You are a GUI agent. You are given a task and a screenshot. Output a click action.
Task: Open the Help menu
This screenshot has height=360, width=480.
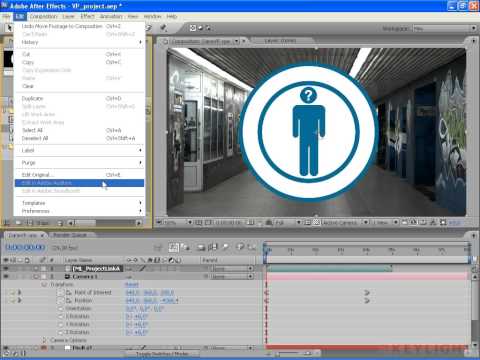click(x=172, y=16)
